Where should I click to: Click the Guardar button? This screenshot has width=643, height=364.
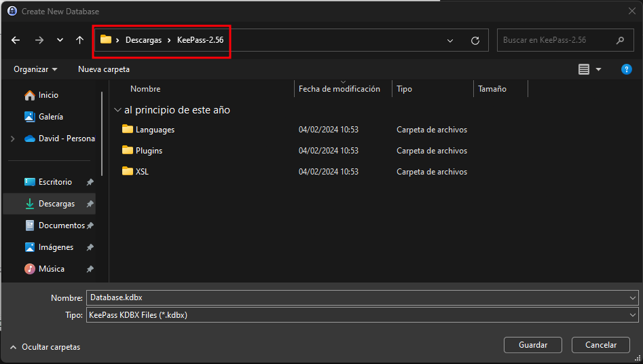coord(533,345)
